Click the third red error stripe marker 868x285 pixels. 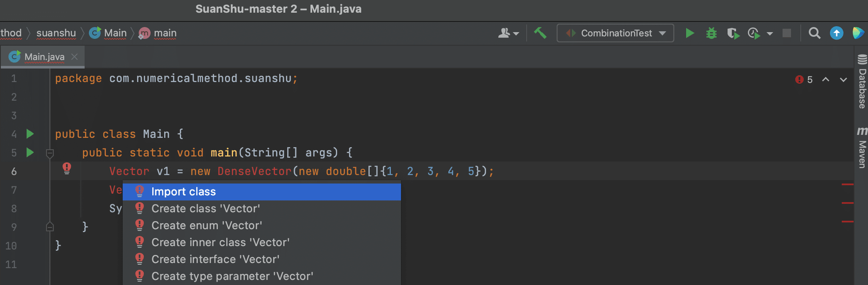[x=847, y=222]
